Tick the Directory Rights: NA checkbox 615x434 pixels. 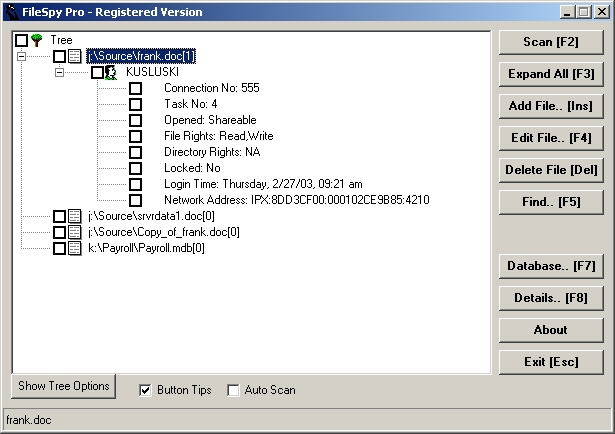click(135, 152)
